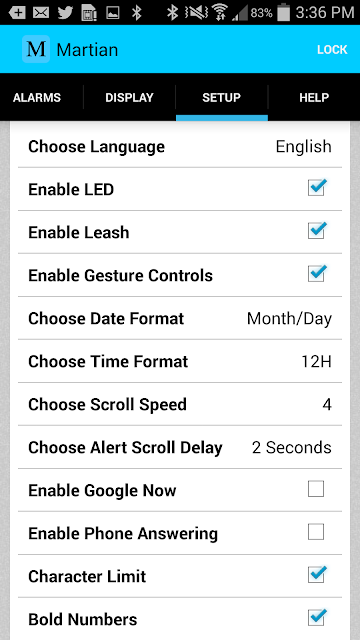Tap the Twitter notification icon in status bar
This screenshot has width=360, height=640.
(66, 13)
